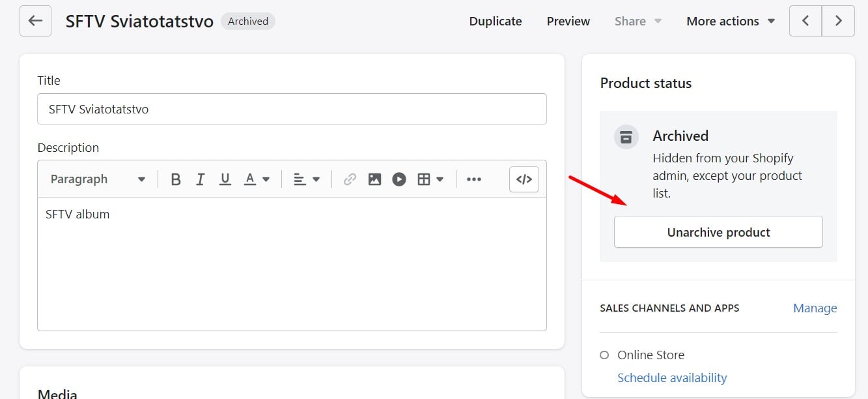
Task: Click the Preview action
Action: (568, 22)
